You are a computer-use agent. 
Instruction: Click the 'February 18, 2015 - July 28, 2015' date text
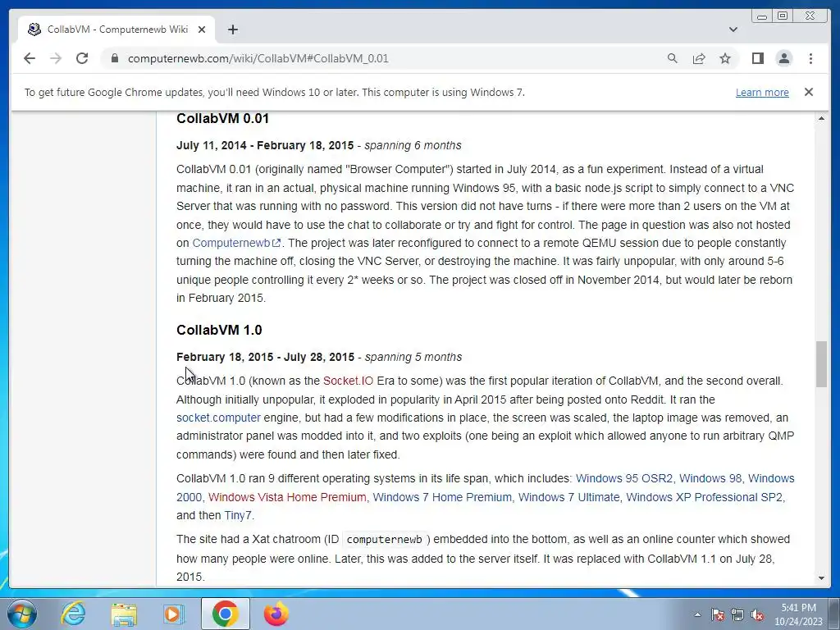point(265,357)
